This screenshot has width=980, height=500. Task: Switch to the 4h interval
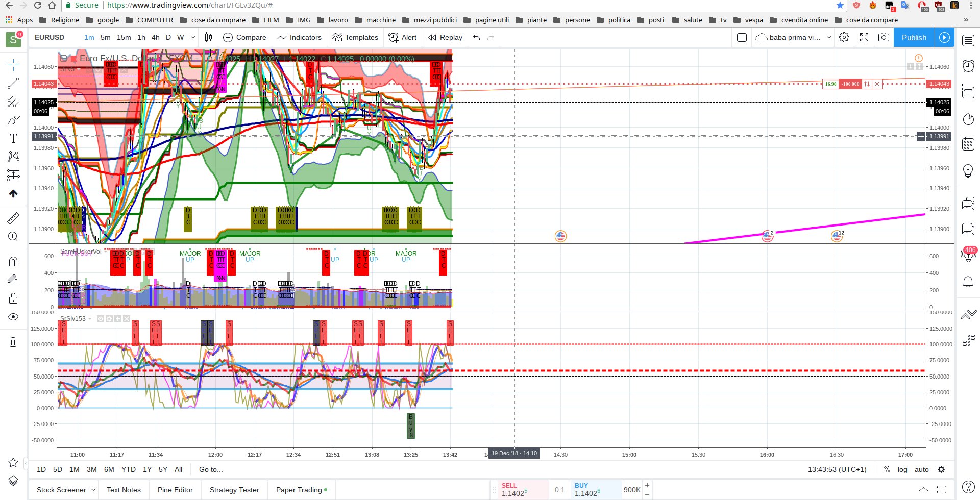click(155, 37)
